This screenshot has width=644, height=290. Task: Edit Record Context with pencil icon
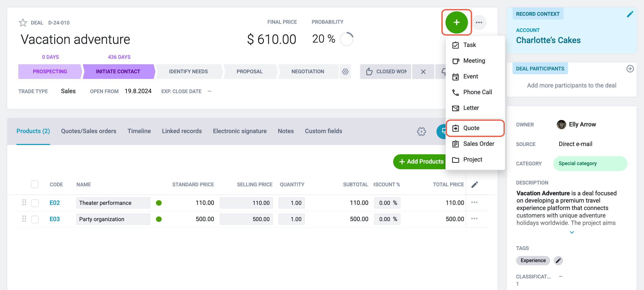[630, 14]
